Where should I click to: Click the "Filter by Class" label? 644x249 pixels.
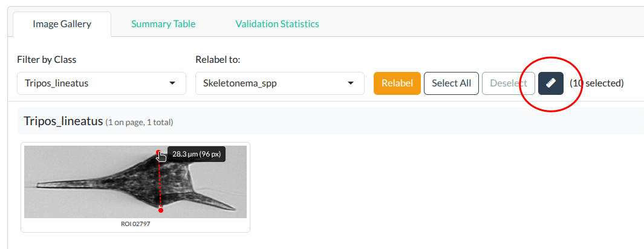(x=47, y=60)
